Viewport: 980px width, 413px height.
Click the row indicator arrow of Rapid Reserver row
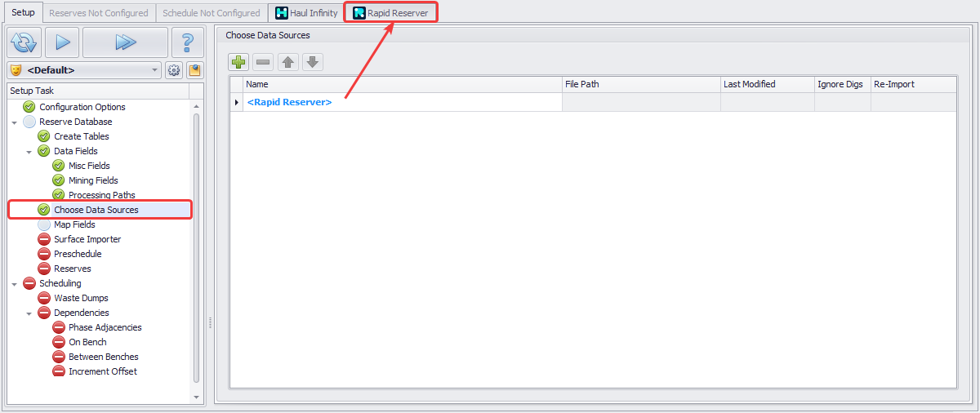237,102
